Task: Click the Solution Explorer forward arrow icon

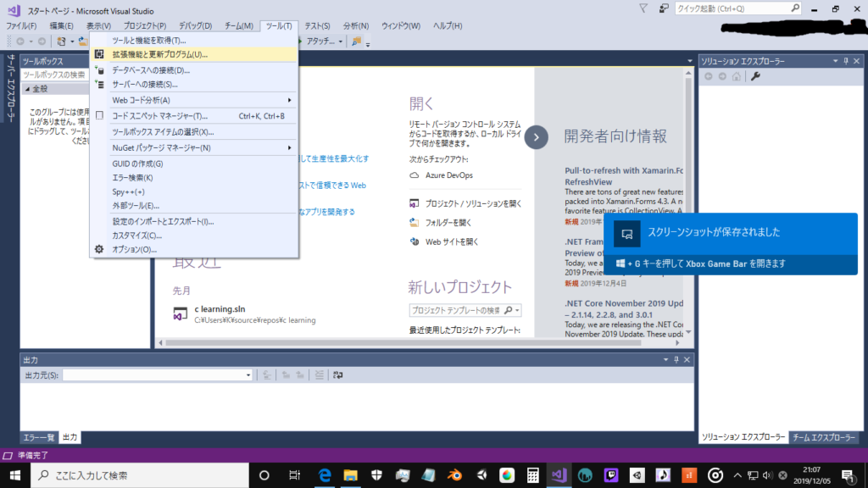Action: click(722, 76)
